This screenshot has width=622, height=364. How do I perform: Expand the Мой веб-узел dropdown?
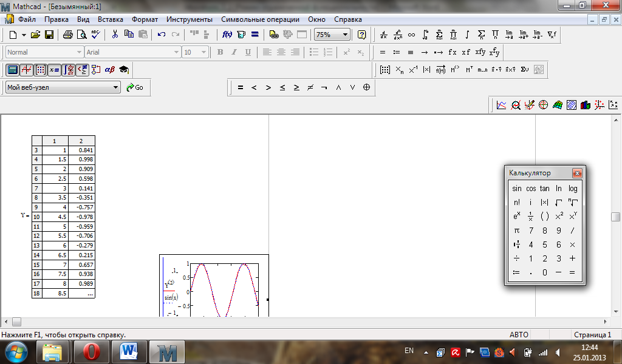pyautogui.click(x=115, y=87)
